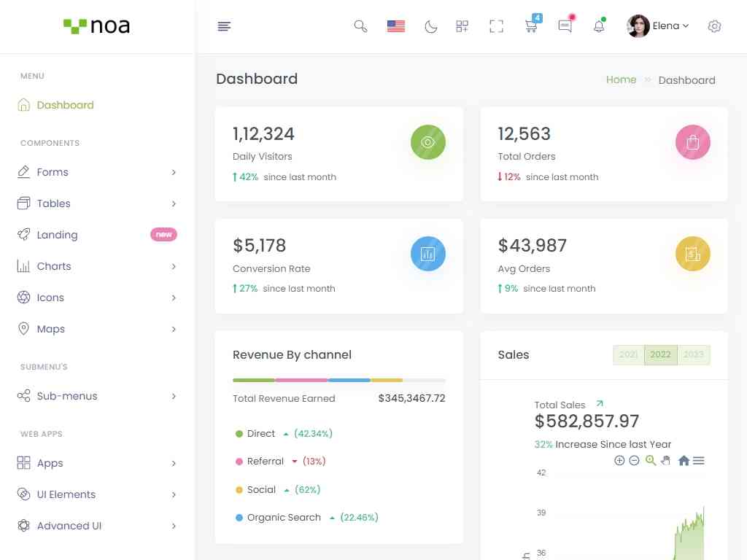Screen dimensions: 747x560
Task: Open the search icon in header
Action: pos(360,26)
